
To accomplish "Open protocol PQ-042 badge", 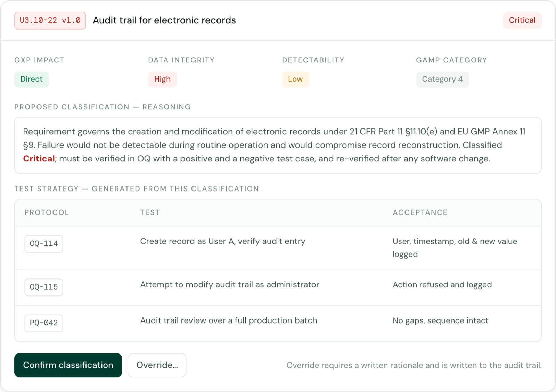I will (44, 323).
